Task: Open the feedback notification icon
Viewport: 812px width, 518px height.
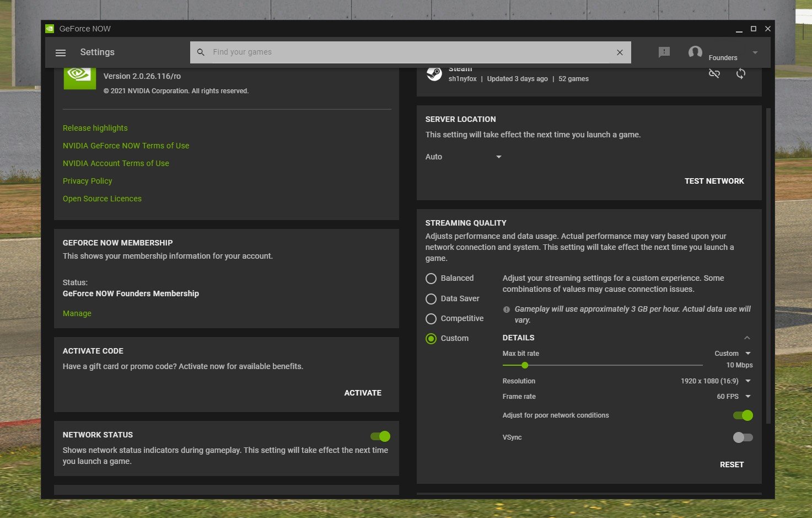Action: pyautogui.click(x=664, y=52)
